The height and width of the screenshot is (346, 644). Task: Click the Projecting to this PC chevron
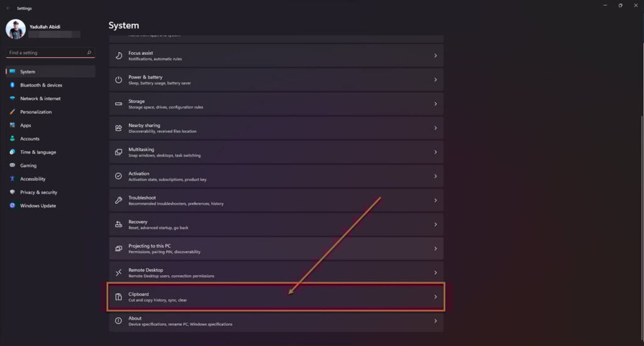click(435, 248)
